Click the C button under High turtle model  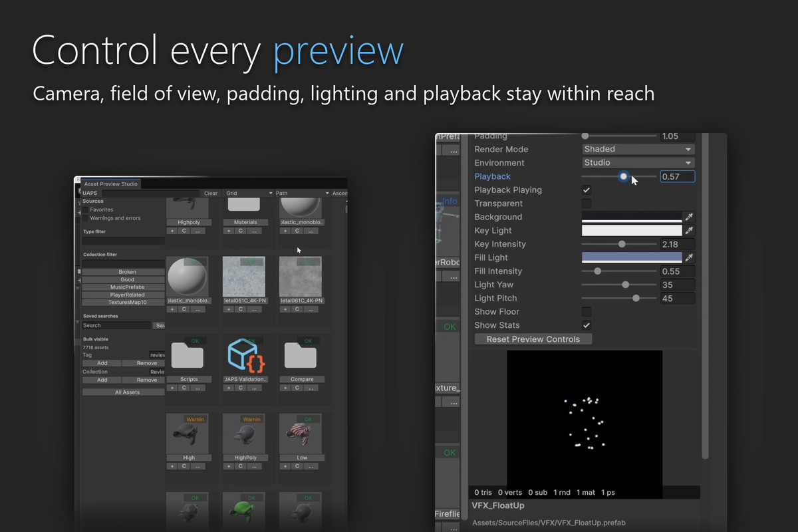coord(184,466)
